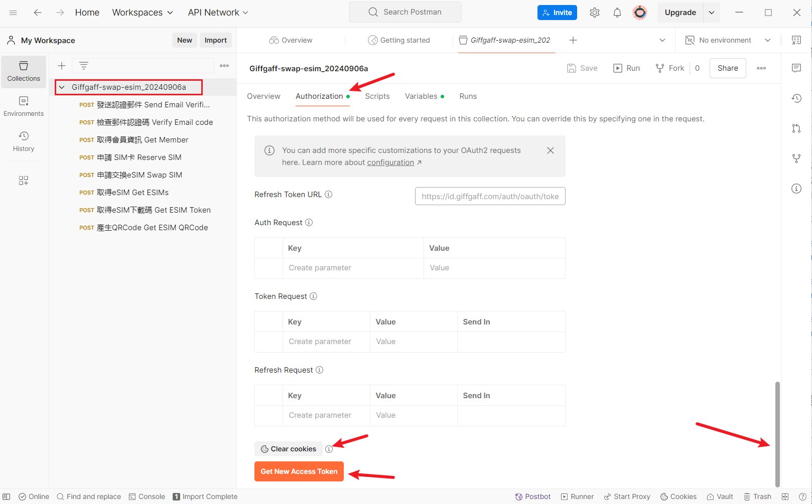The height and width of the screenshot is (504, 812).
Task: Click the Refresh Token URL input field
Action: tap(490, 196)
